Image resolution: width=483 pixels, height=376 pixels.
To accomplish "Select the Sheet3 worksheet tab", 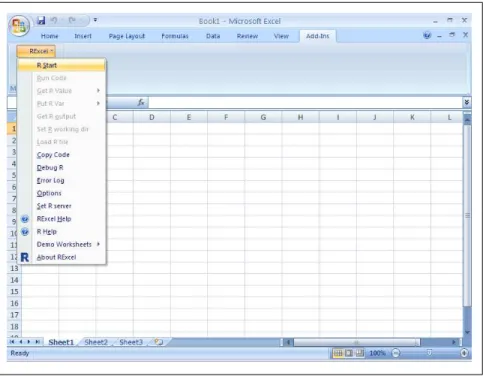I will (x=131, y=342).
